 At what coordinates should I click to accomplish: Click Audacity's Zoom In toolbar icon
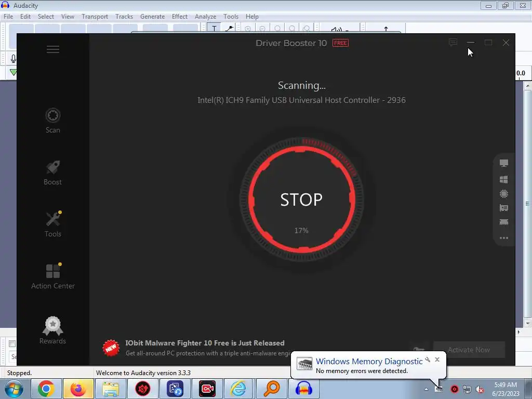coord(248,29)
